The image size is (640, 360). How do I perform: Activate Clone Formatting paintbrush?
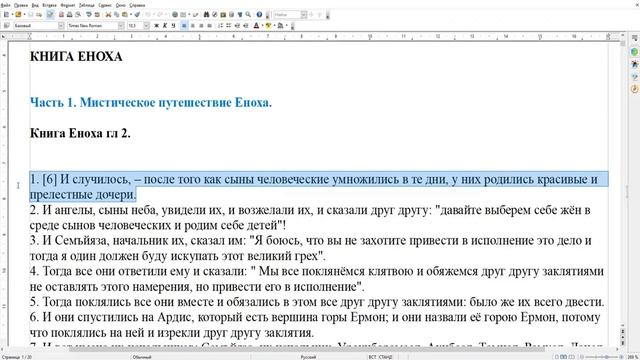[x=137, y=15]
